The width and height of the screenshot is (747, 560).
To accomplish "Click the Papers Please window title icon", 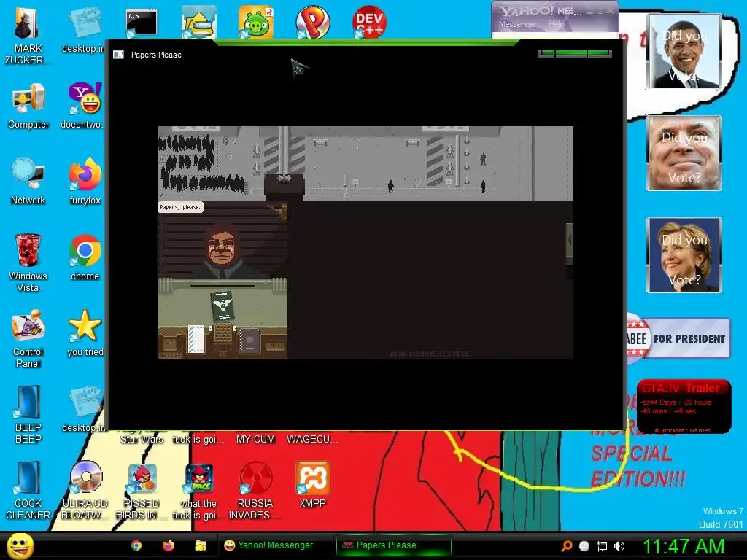I will (x=118, y=55).
